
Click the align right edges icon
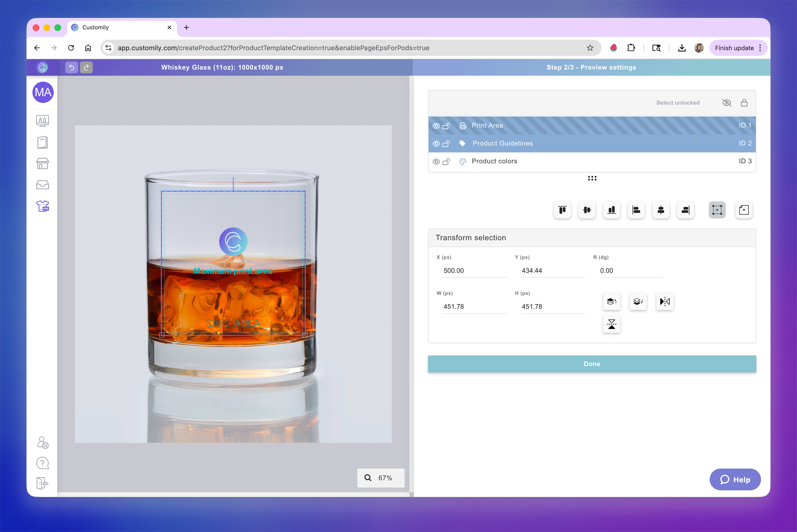[685, 210]
